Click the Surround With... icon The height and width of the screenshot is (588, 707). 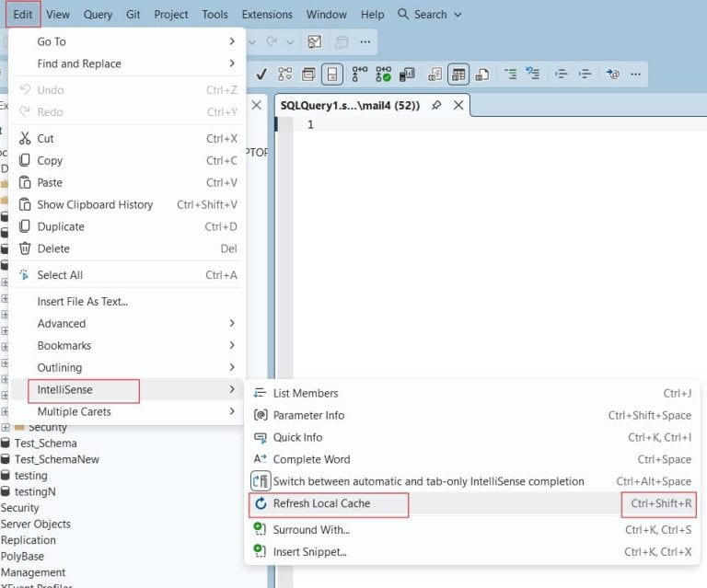(x=261, y=529)
